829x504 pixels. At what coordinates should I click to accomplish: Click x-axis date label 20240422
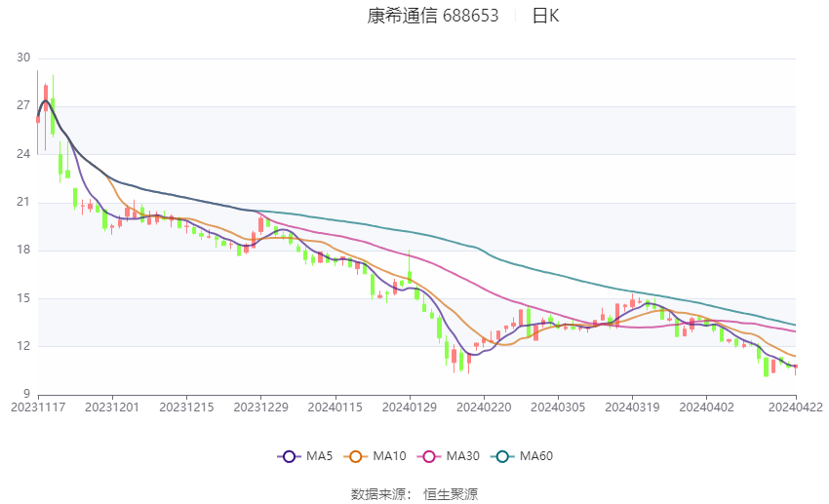(796, 407)
